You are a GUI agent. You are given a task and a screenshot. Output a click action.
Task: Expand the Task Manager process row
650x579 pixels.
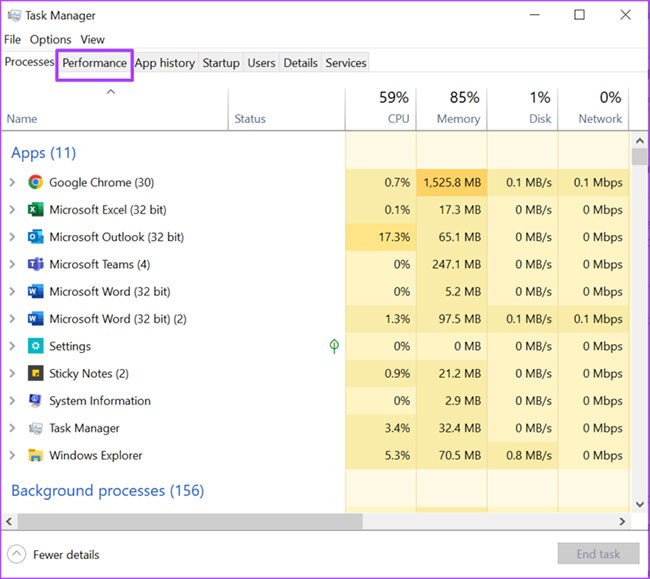[12, 428]
